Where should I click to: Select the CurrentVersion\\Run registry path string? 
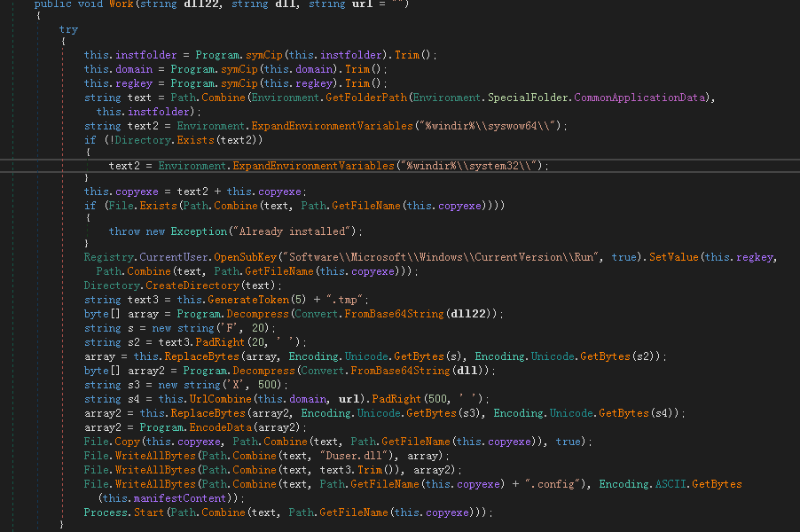[441, 258]
